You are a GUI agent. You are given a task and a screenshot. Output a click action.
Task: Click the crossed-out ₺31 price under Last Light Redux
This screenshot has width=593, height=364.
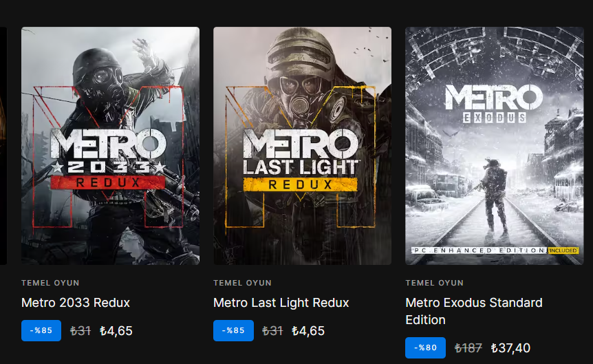(272, 331)
